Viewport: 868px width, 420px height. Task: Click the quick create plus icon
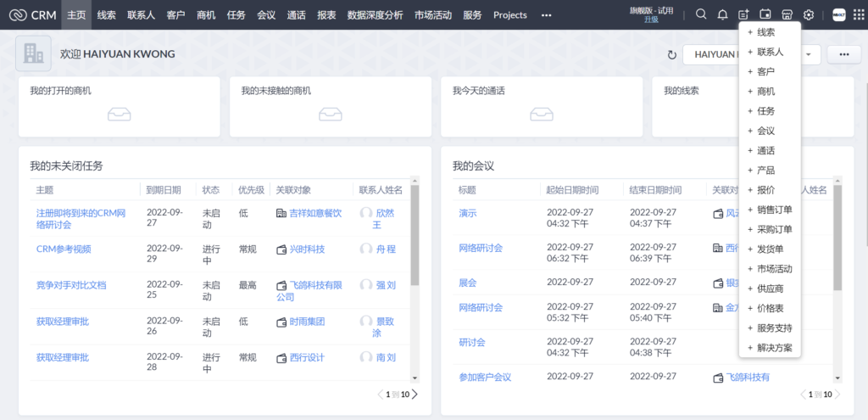743,14
